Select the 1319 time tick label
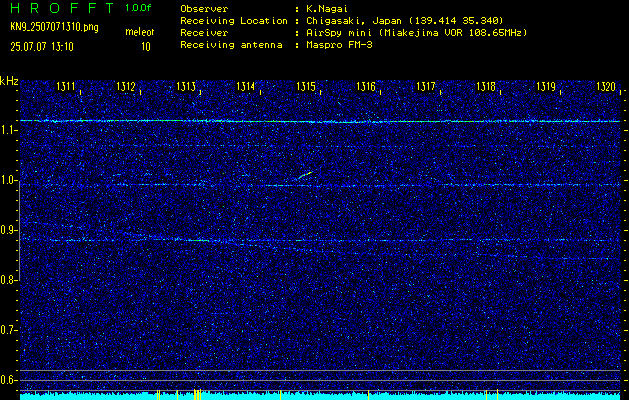 coord(546,86)
